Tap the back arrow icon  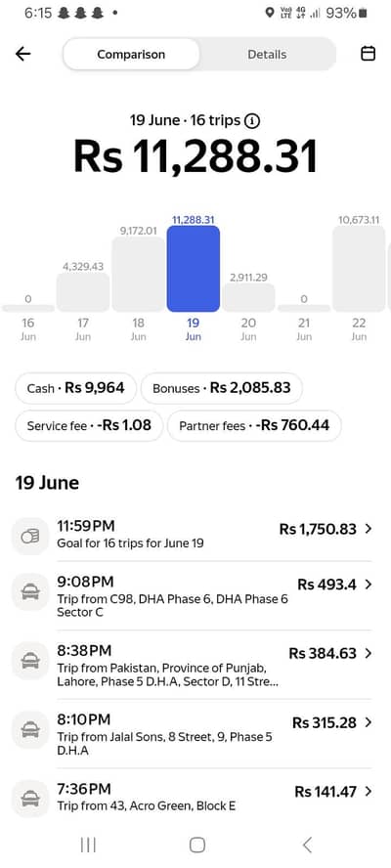[23, 54]
